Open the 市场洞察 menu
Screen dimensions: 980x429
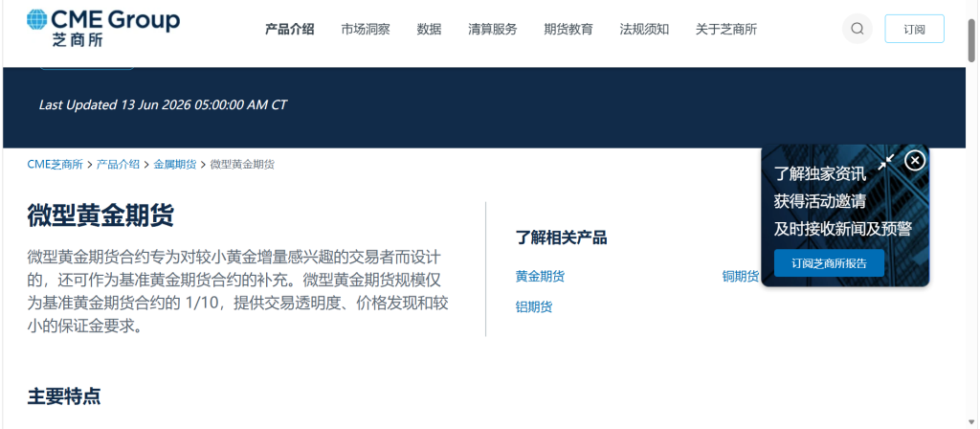tap(366, 29)
